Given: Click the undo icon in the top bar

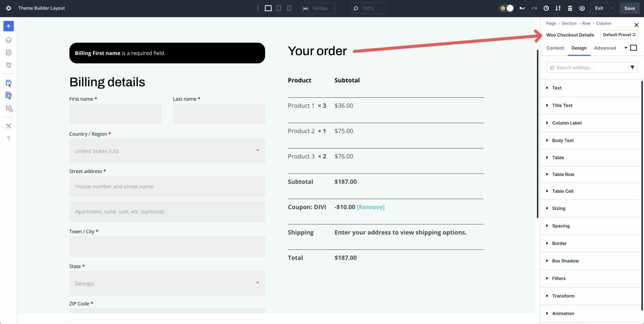Looking at the screenshot, I should [x=522, y=8].
